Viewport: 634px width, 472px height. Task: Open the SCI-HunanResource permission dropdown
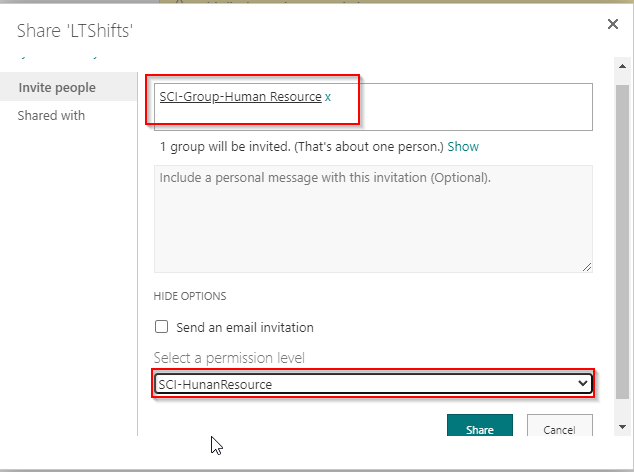(372, 384)
